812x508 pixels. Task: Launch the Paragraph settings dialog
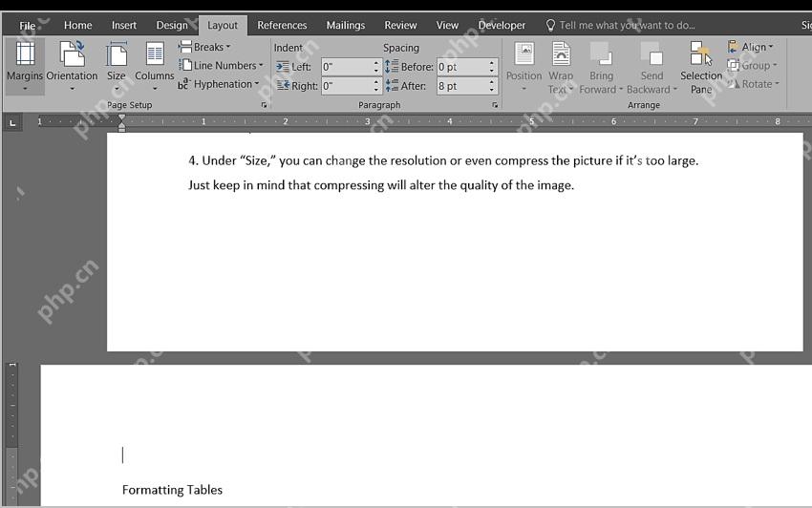(x=495, y=105)
